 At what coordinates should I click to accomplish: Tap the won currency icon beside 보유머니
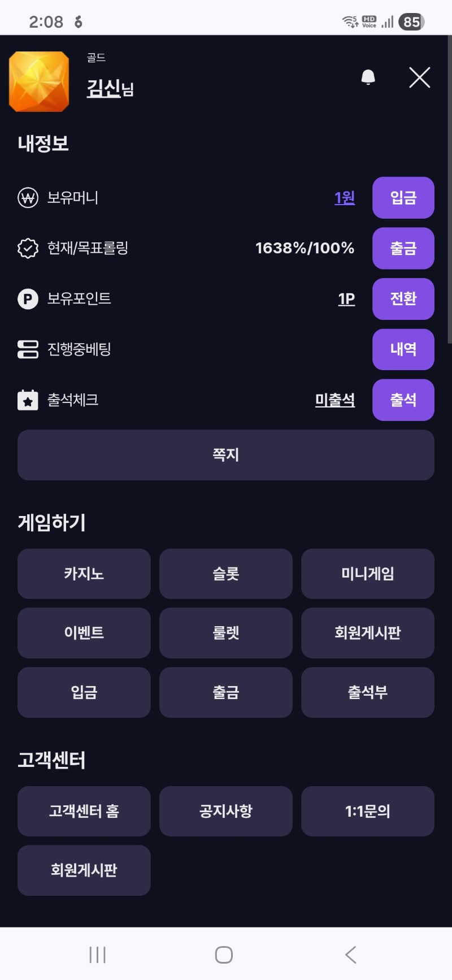[28, 198]
